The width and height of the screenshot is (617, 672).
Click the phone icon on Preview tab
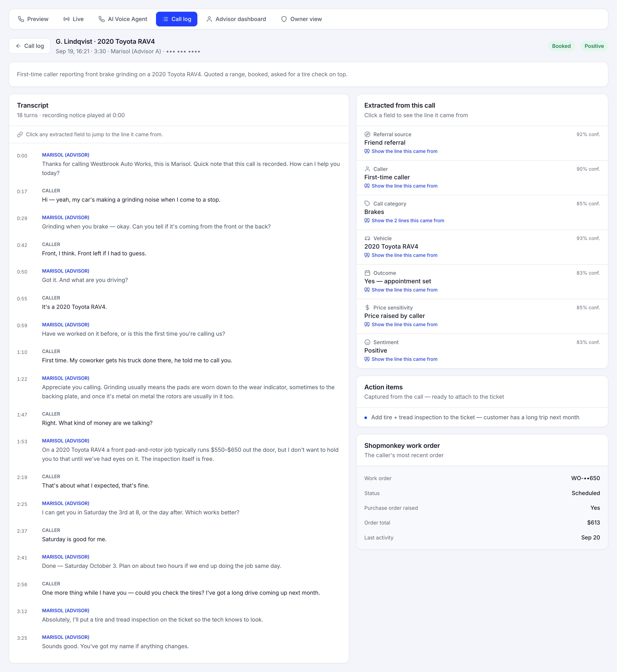click(21, 19)
